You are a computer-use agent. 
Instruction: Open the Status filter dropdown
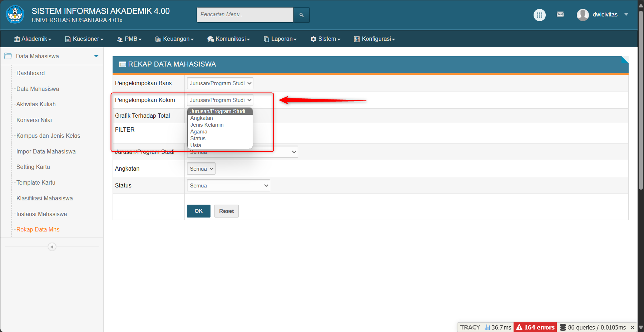click(x=228, y=186)
